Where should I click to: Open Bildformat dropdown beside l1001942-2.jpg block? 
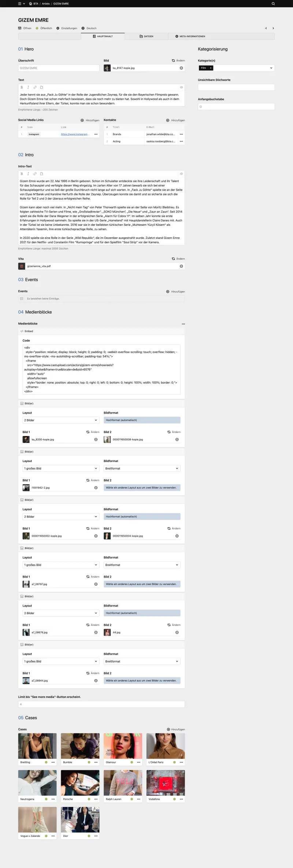point(142,469)
